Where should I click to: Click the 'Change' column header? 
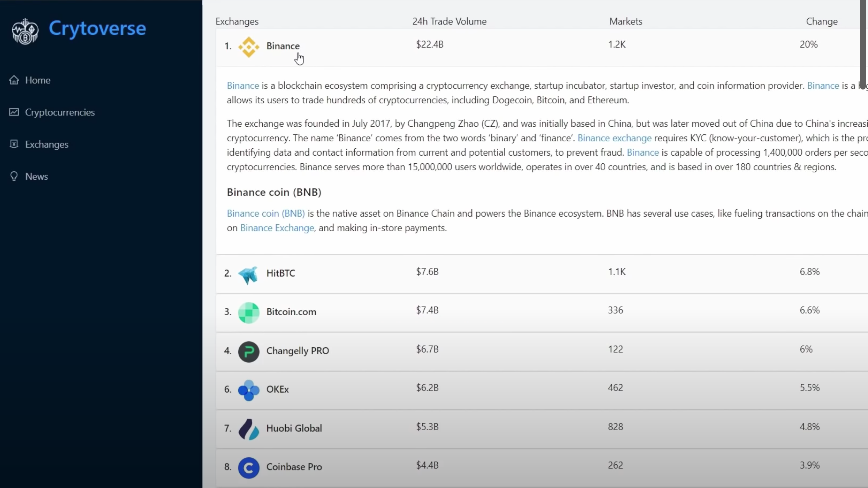822,22
